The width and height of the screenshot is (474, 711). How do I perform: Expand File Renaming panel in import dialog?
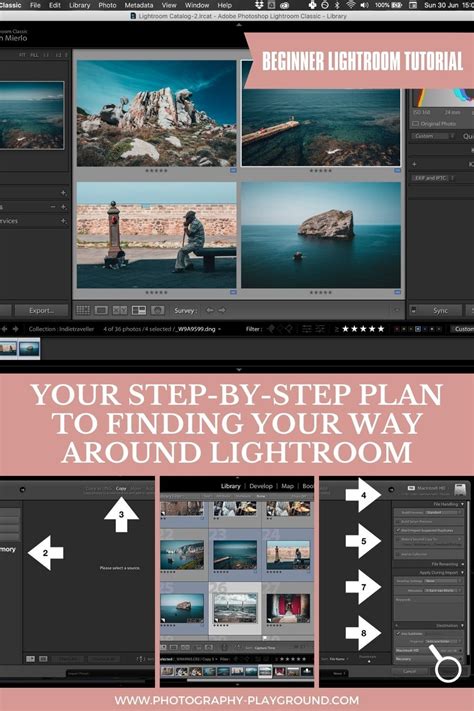pos(462,564)
